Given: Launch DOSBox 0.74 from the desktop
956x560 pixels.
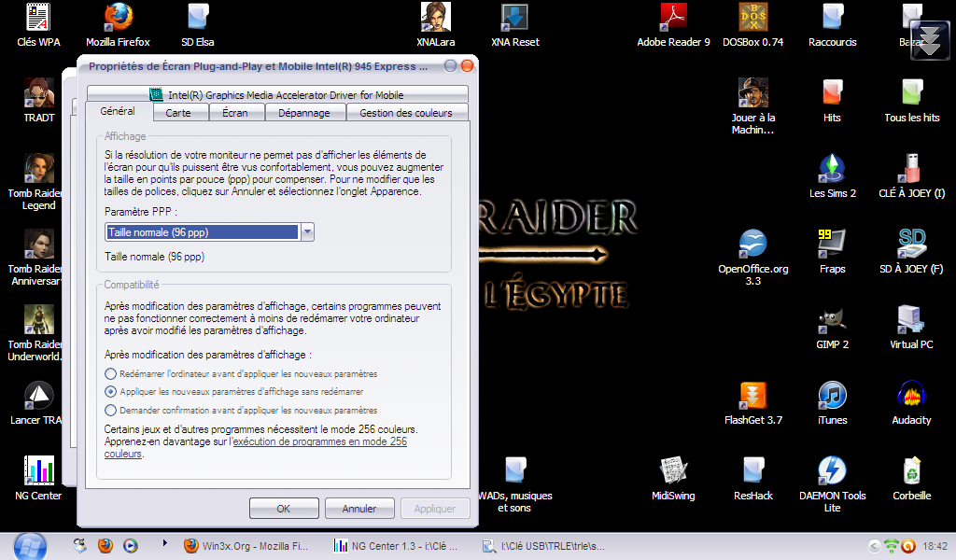Looking at the screenshot, I should [x=752, y=18].
